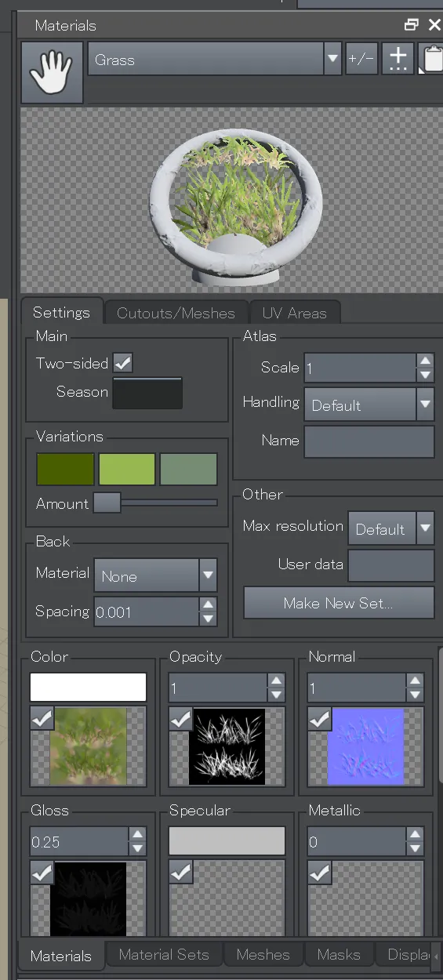Image resolution: width=443 pixels, height=980 pixels.
Task: Click the Make New Set button
Action: pyautogui.click(x=339, y=603)
